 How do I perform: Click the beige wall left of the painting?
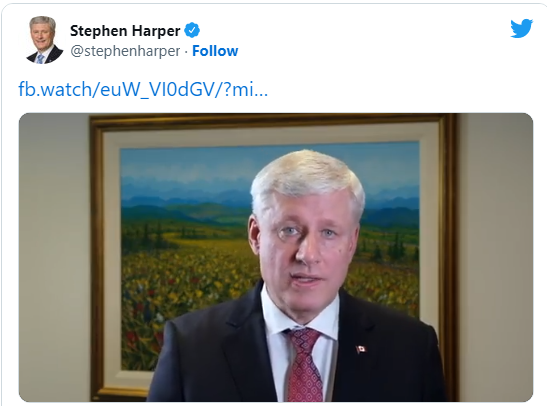pos(54,258)
